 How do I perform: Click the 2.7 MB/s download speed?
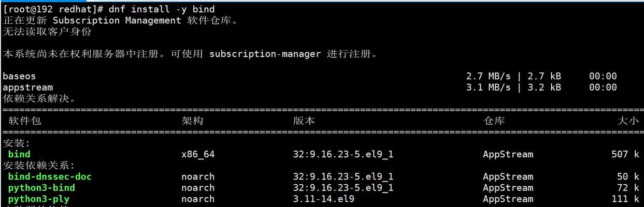click(x=488, y=76)
